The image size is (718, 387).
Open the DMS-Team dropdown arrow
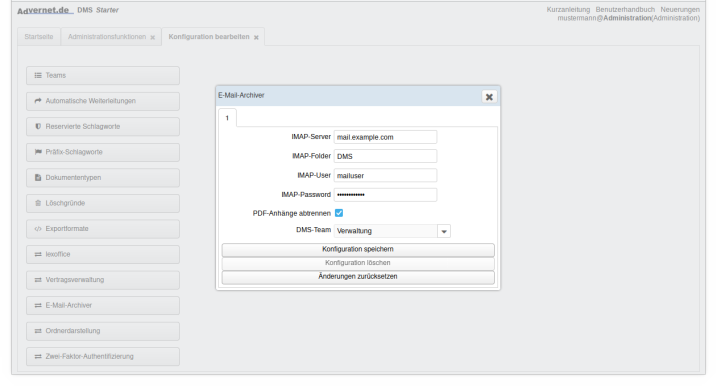pos(444,231)
